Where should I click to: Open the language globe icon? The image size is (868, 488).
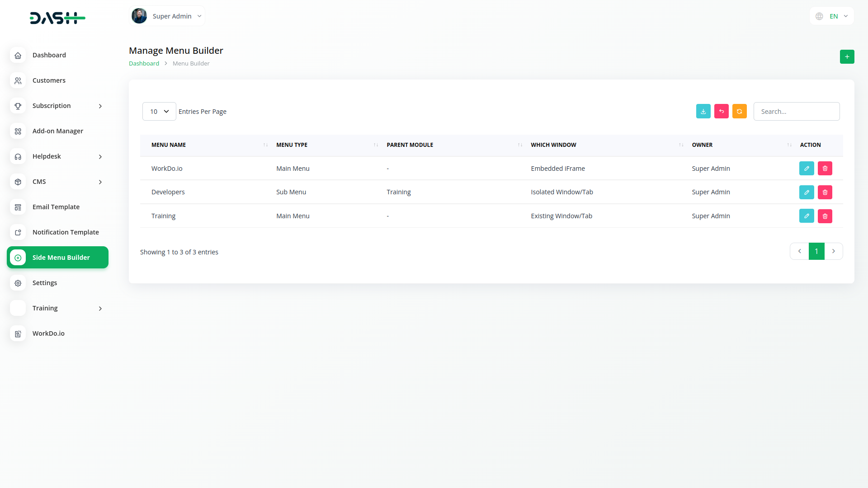point(819,16)
